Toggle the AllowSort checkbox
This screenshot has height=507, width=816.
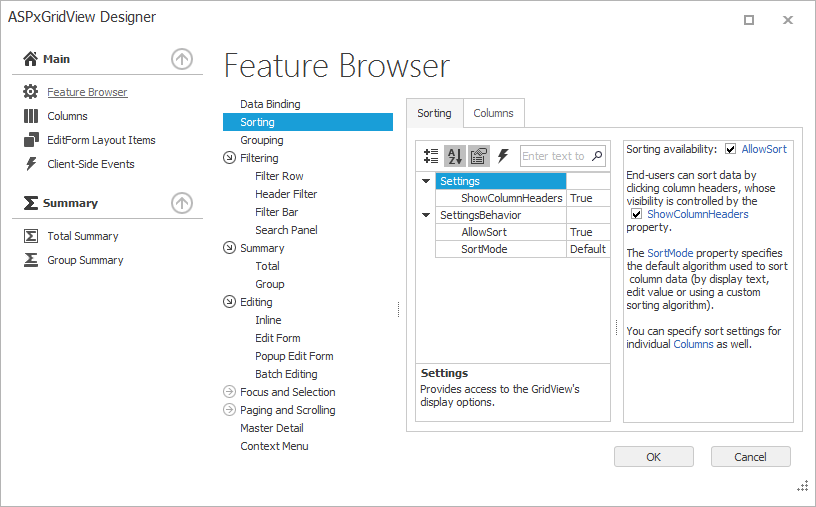coord(731,149)
